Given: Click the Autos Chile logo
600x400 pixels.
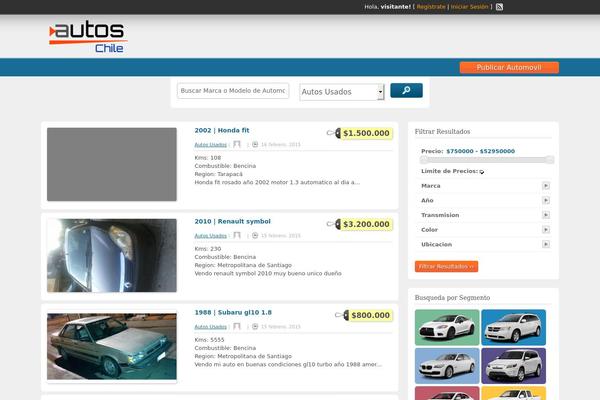Looking at the screenshot, I should point(88,37).
